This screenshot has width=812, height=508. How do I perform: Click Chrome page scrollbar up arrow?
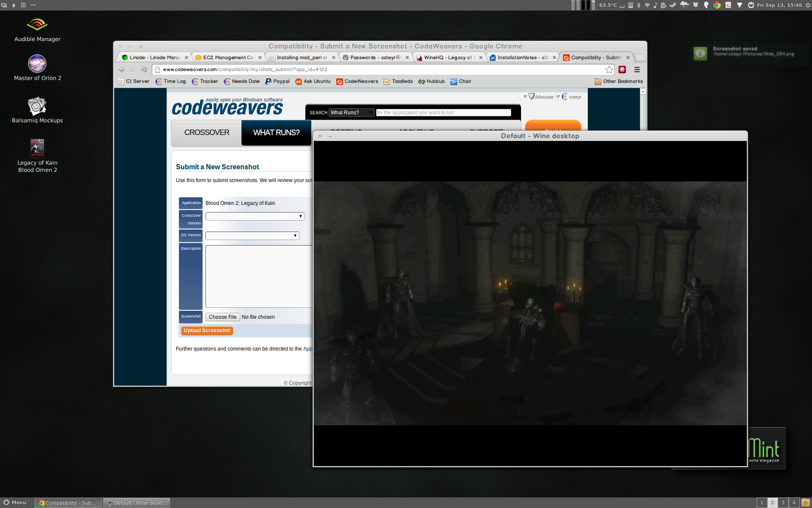[643, 91]
